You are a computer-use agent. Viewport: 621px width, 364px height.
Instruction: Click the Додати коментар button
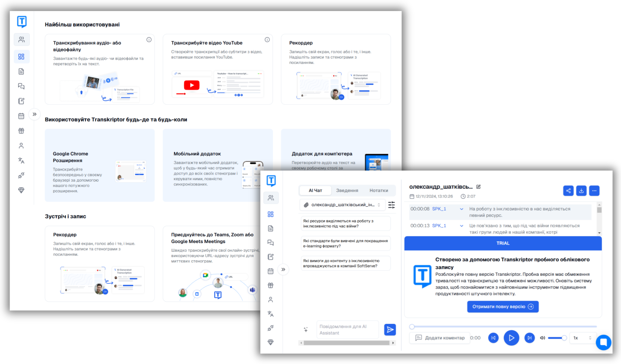coord(440,338)
